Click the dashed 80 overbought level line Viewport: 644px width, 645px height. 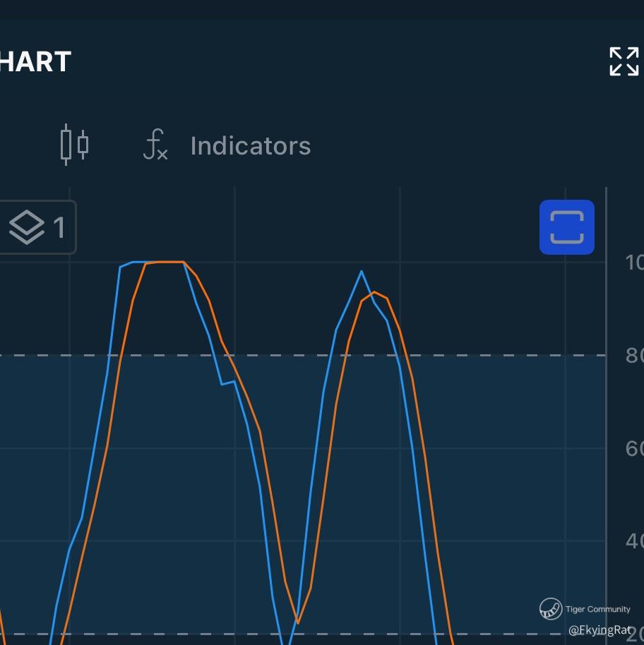pos(303,355)
